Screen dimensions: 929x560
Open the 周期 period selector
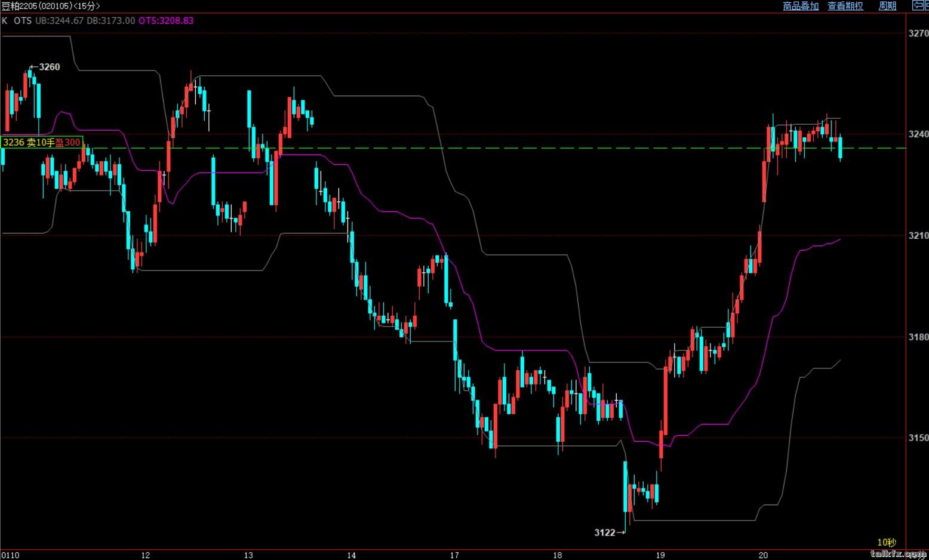click(888, 6)
